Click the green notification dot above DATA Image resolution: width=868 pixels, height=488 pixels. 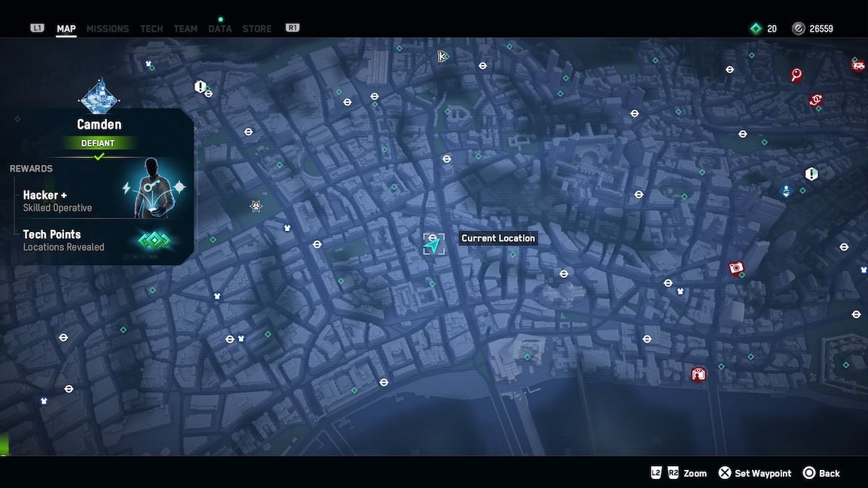pos(220,20)
